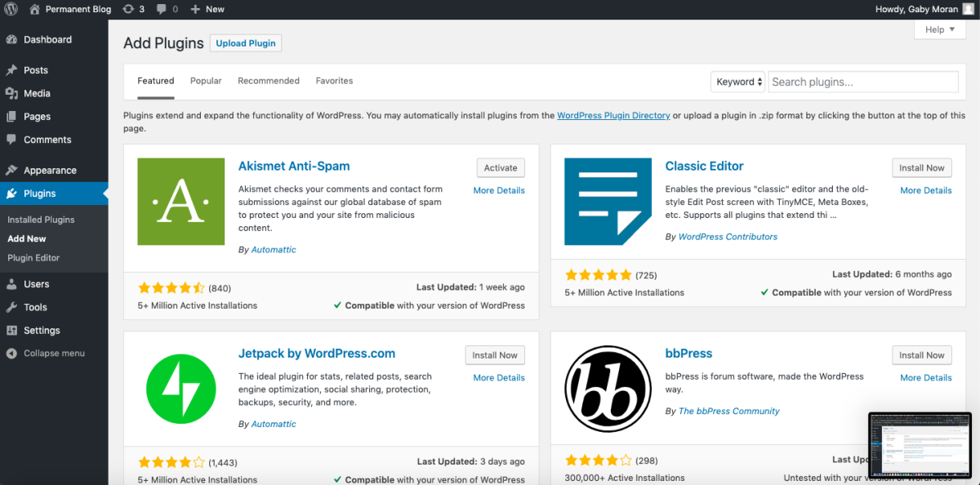Open Settings via the gear icon
The image size is (980, 485).
(15, 330)
